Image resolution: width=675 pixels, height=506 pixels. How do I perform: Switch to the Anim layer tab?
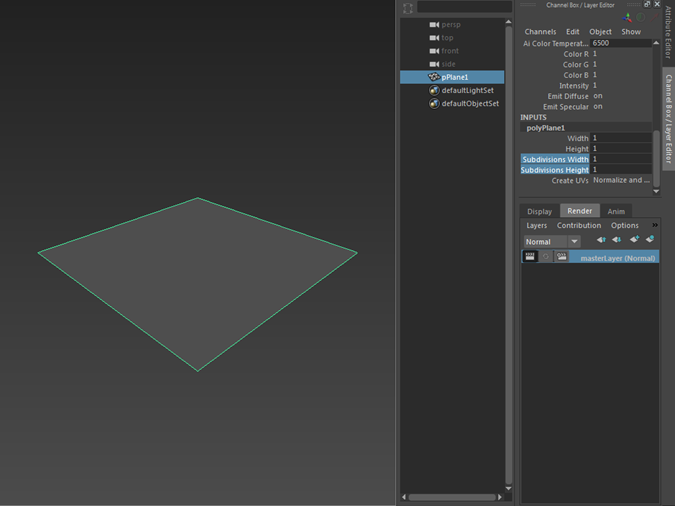tap(616, 211)
